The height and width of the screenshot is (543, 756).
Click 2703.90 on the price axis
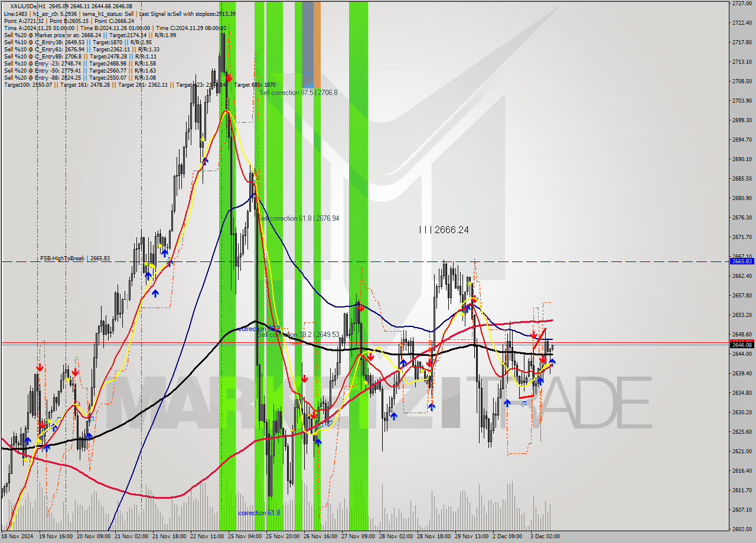coord(741,100)
